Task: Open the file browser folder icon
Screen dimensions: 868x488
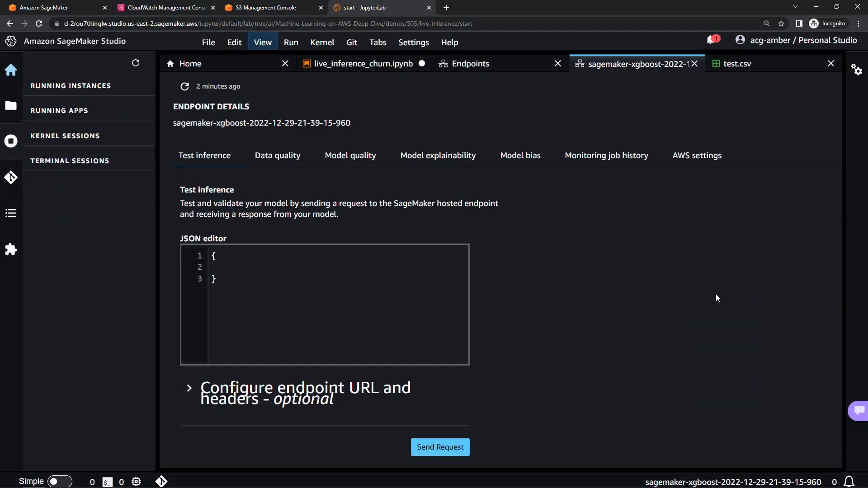Action: click(11, 106)
